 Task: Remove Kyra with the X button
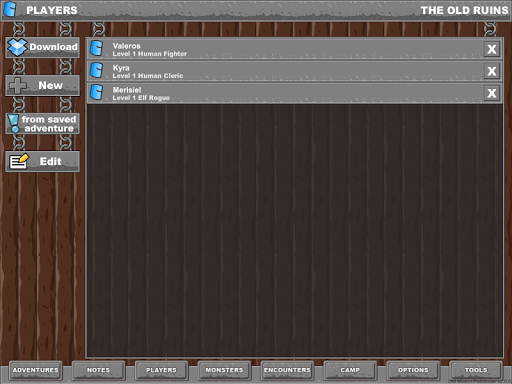point(492,71)
